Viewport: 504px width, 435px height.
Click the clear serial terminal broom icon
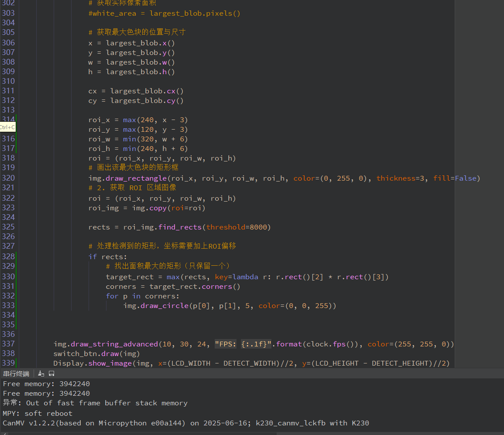pyautogui.click(x=41, y=373)
